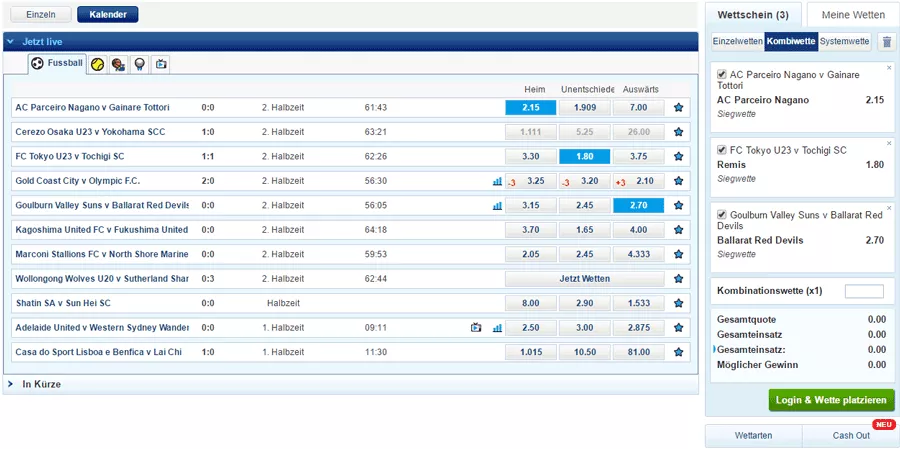Favorite the Cerezo Osaka U23 match star
The width and height of the screenshot is (900, 449).
pyautogui.click(x=678, y=132)
